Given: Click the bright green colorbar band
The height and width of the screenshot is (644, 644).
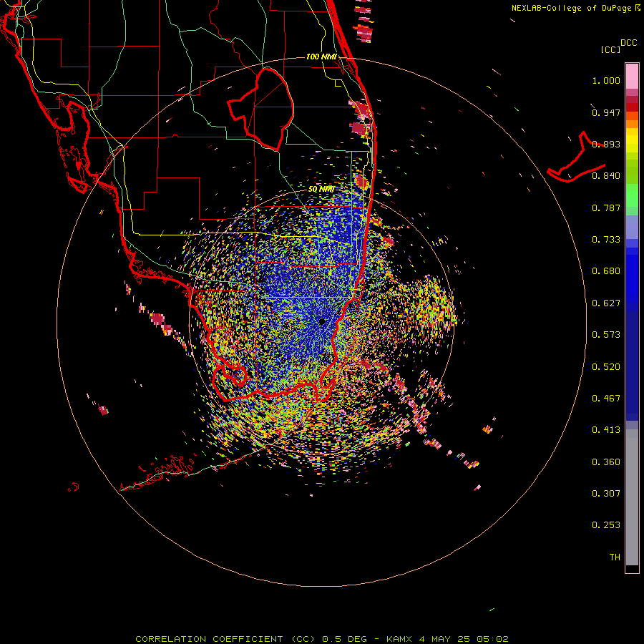Looking at the screenshot, I should pyautogui.click(x=632, y=195).
